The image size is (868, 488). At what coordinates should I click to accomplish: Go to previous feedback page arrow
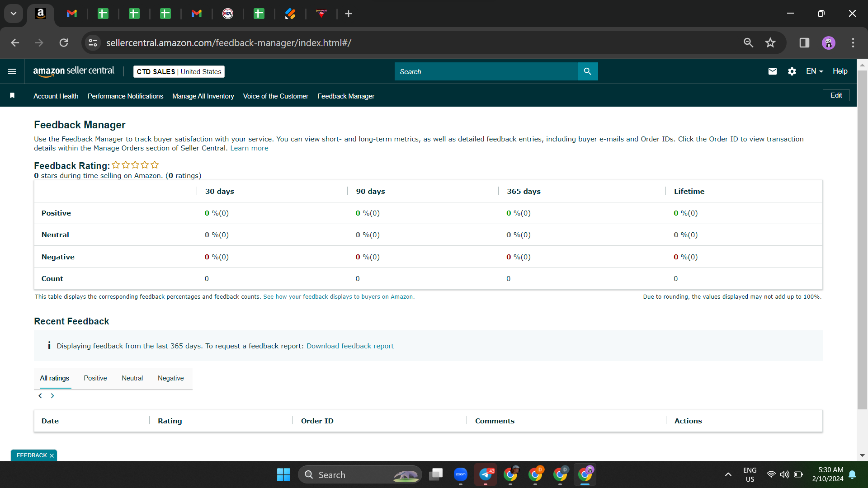click(x=40, y=396)
